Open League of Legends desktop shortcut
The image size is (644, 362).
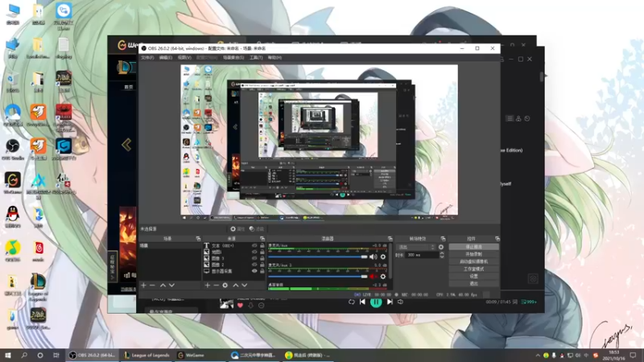coord(38,287)
